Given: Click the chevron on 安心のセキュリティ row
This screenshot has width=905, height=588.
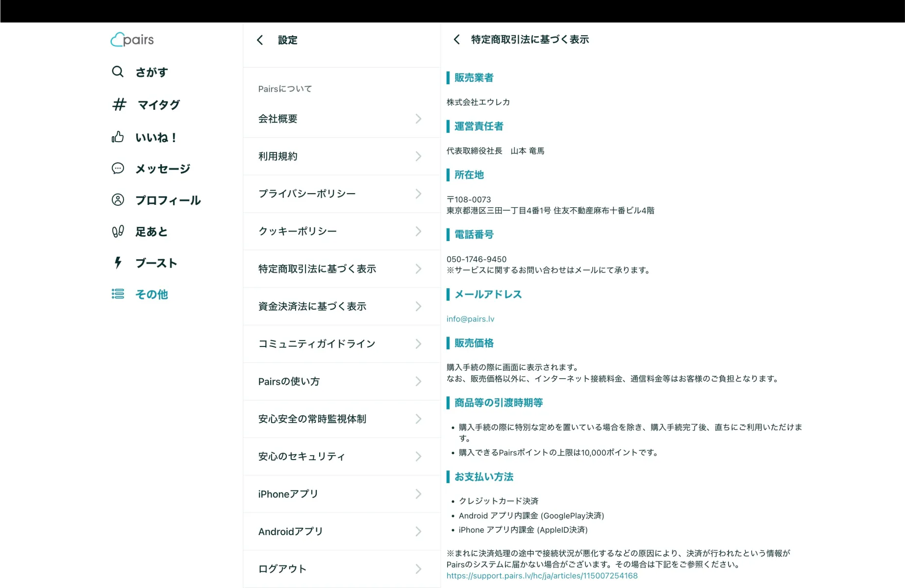Looking at the screenshot, I should coord(418,456).
